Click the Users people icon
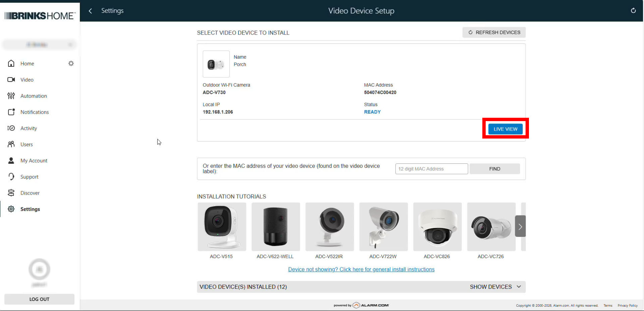Viewport: 644px width, 311px height. tap(11, 144)
